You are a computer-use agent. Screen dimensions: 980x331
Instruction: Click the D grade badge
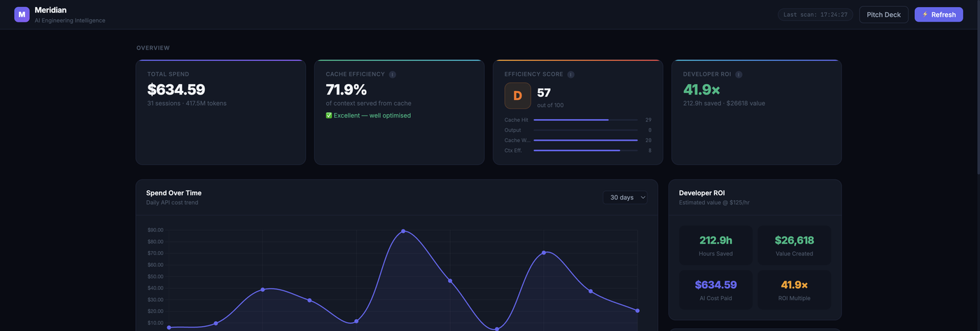pyautogui.click(x=518, y=96)
